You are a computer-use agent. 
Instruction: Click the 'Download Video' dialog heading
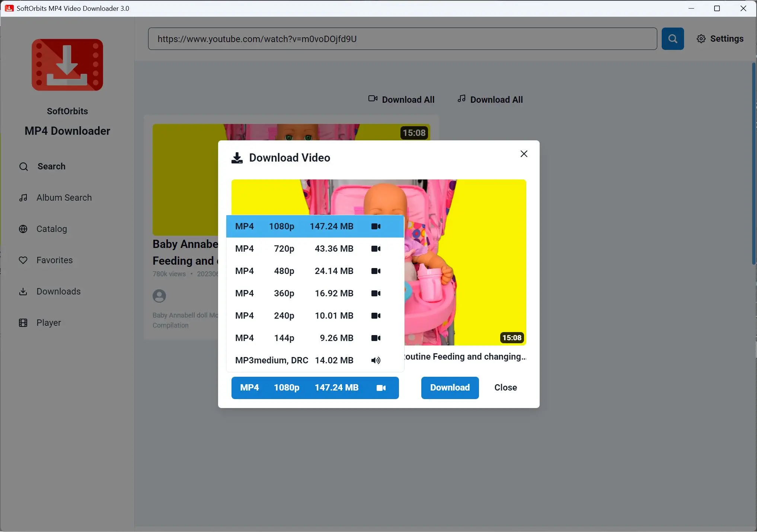tap(290, 158)
